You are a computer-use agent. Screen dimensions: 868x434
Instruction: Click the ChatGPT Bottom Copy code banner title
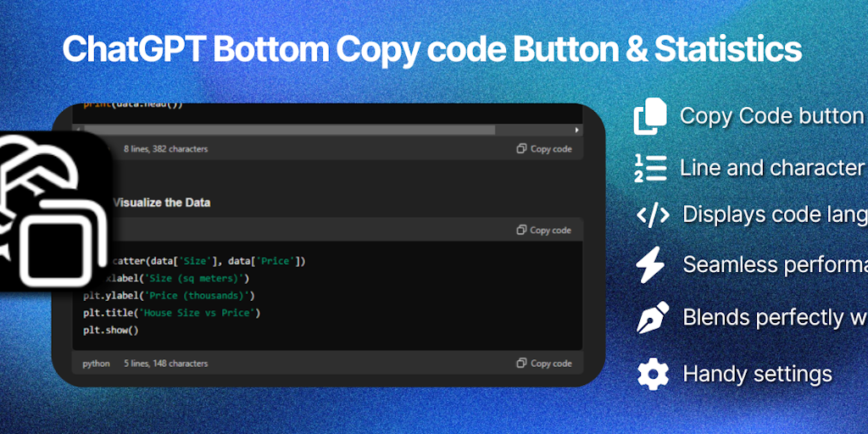click(432, 49)
